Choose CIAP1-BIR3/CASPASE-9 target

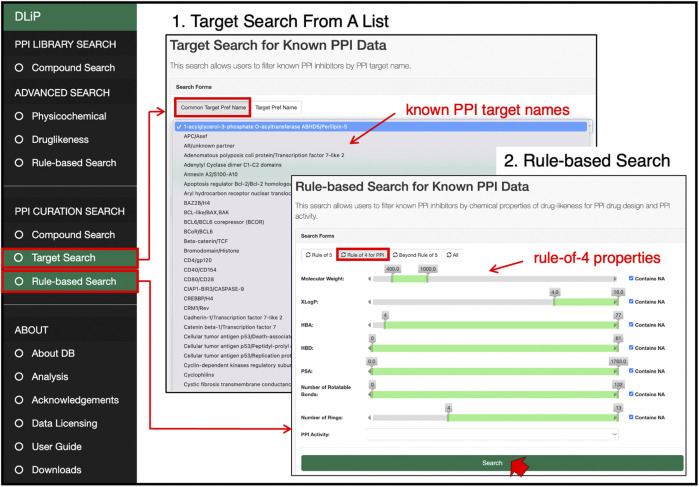tap(214, 289)
